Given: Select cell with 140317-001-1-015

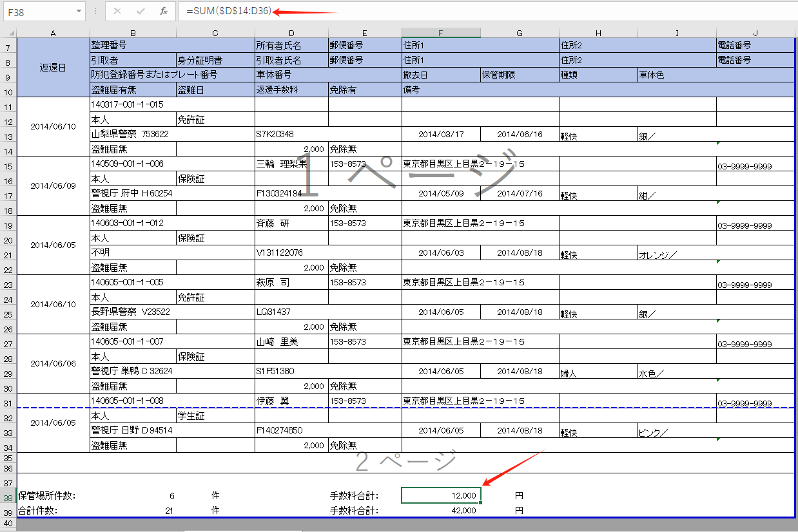Looking at the screenshot, I should 173,104.
